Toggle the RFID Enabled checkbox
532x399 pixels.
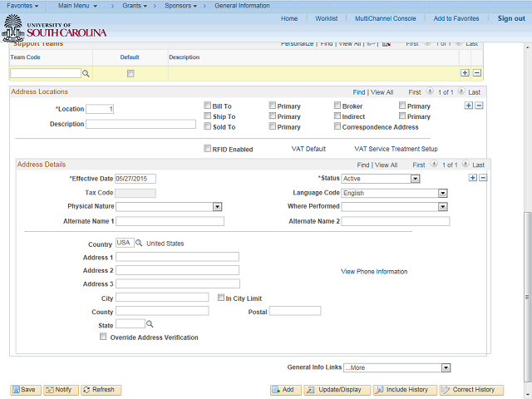click(208, 149)
